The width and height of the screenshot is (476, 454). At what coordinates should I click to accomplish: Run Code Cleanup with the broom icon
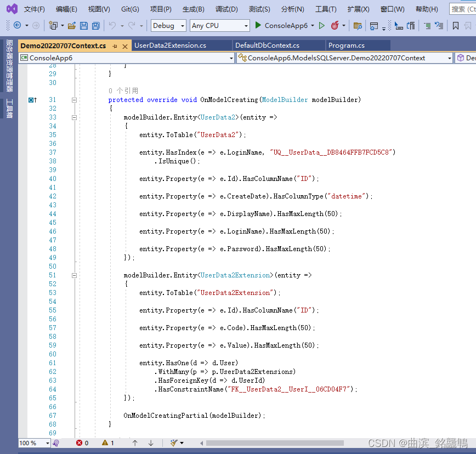pyautogui.click(x=174, y=443)
